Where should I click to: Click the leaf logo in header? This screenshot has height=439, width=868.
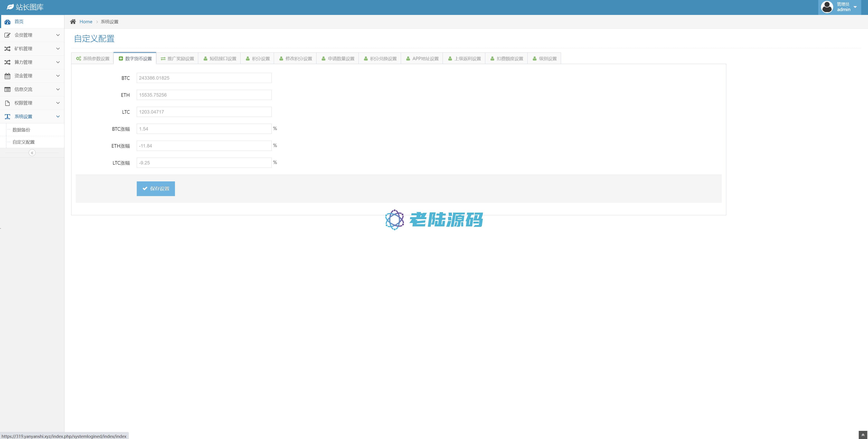coord(10,7)
